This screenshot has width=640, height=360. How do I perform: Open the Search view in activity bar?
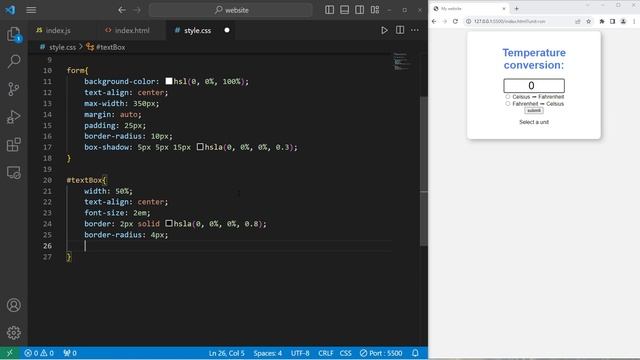14,62
